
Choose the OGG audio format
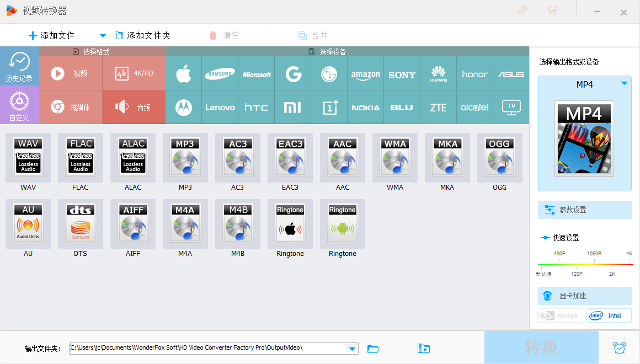(x=500, y=158)
